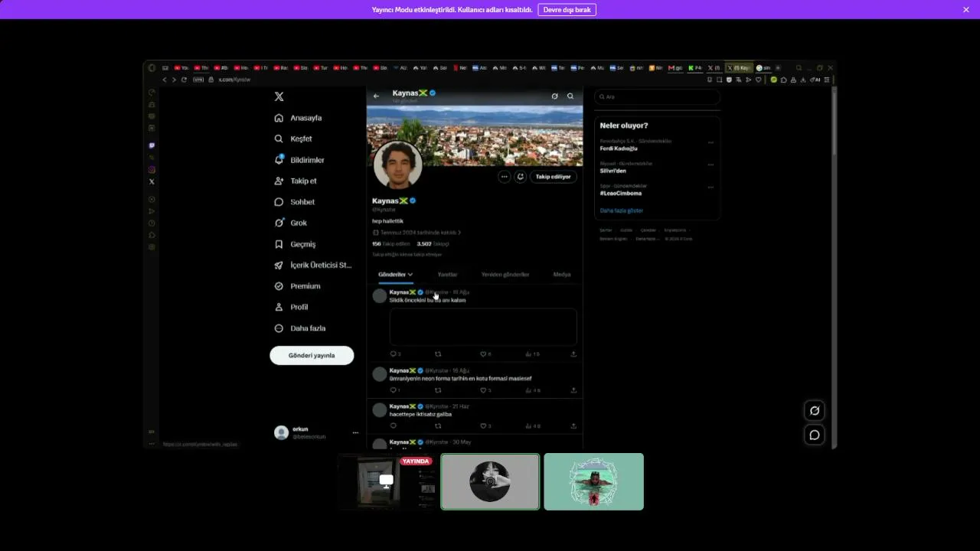This screenshot has height=551, width=980.
Task: Open Premium badge icon
Action: pyautogui.click(x=279, y=286)
